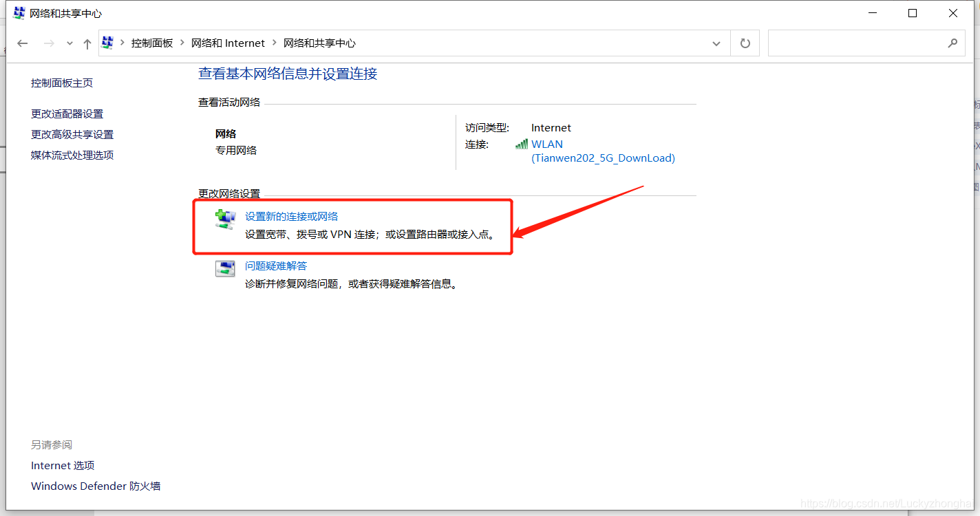The height and width of the screenshot is (516, 980).
Task: Click the 专用网络 text
Action: [x=236, y=151]
